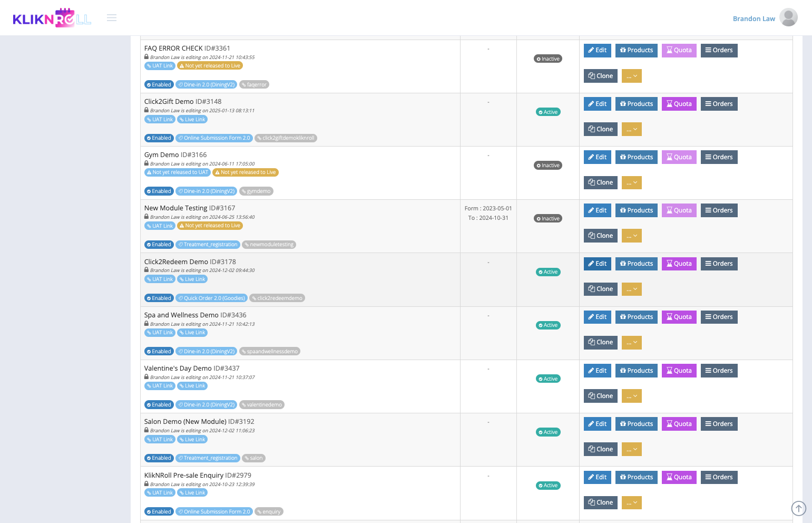Image resolution: width=812 pixels, height=523 pixels.
Task: Open Live Link for Click2Gift Demo
Action: click(192, 120)
